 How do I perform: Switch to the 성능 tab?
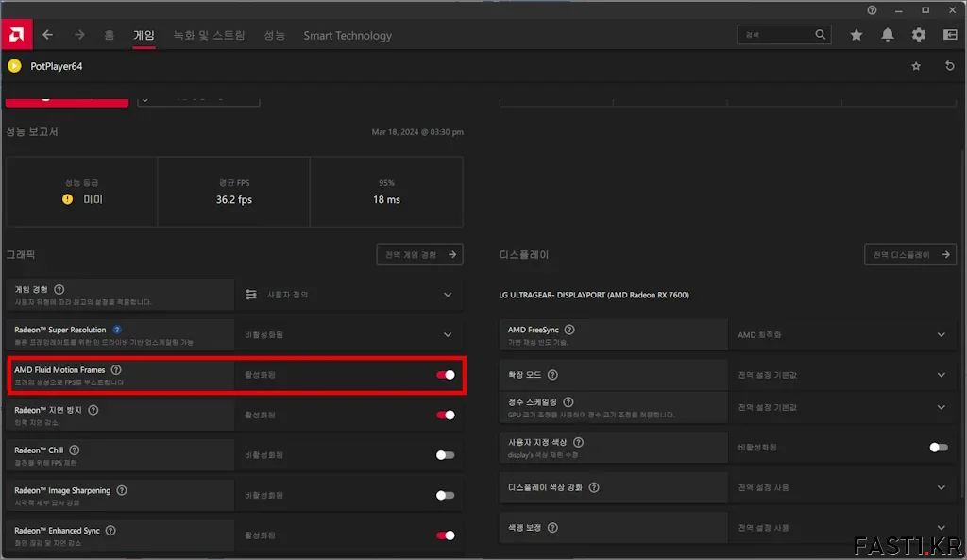point(275,35)
